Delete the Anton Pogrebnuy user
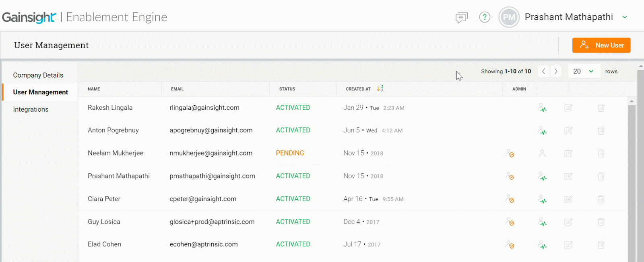 (x=601, y=131)
